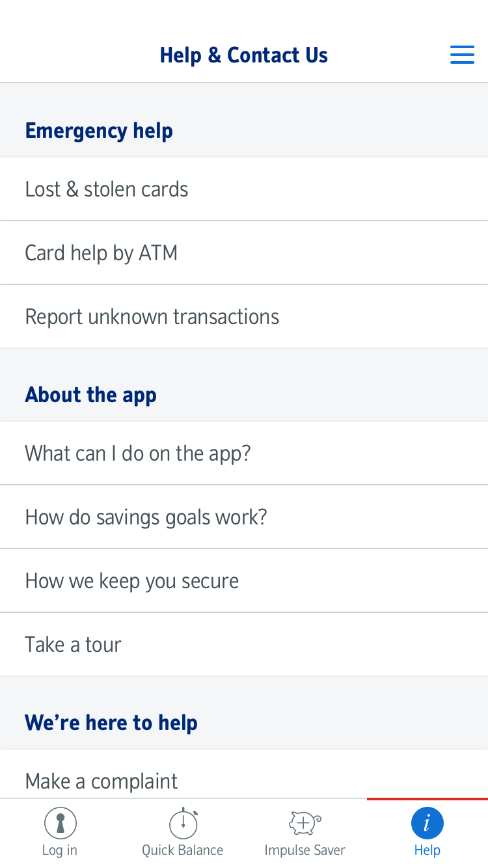488x868 pixels.
Task: Open What can I do on the app?
Action: 138,454
